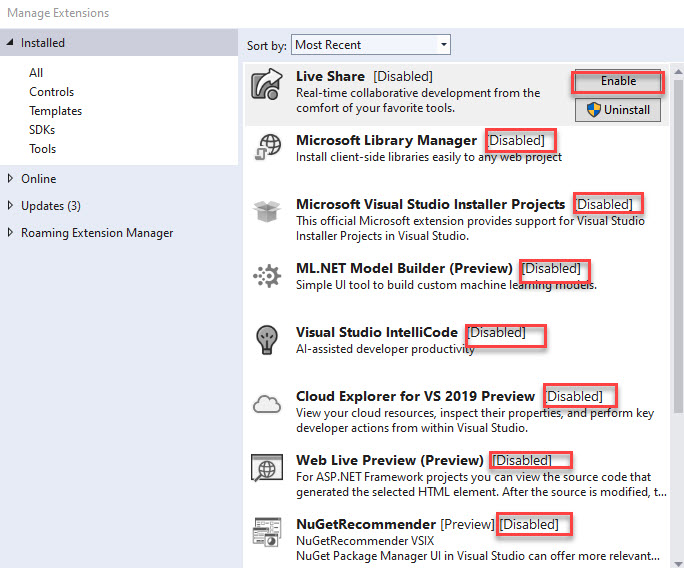Click scrollbar up arrow in extensions list
This screenshot has height=568, width=684.
tap(678, 72)
